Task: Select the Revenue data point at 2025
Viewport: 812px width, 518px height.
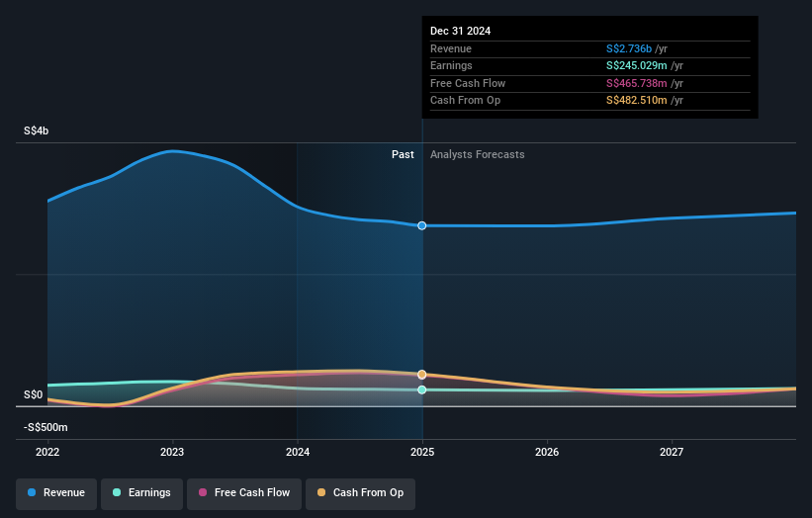Action: click(x=422, y=225)
